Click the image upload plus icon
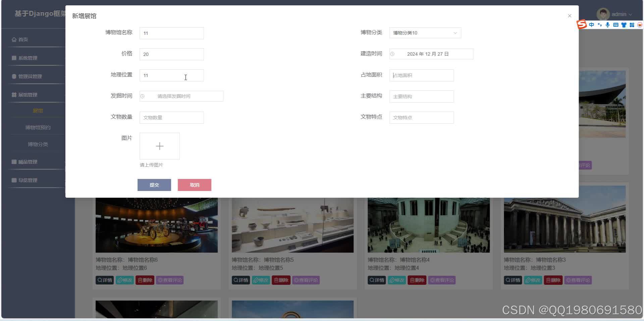 tap(159, 146)
